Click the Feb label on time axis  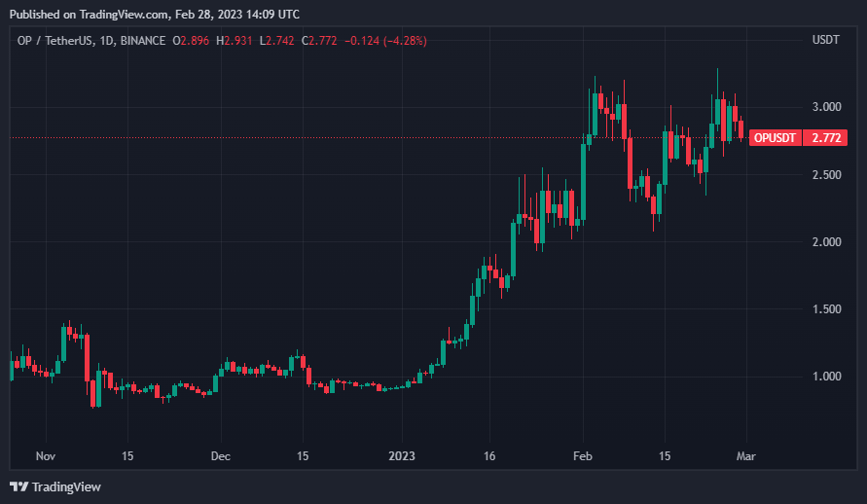582,455
